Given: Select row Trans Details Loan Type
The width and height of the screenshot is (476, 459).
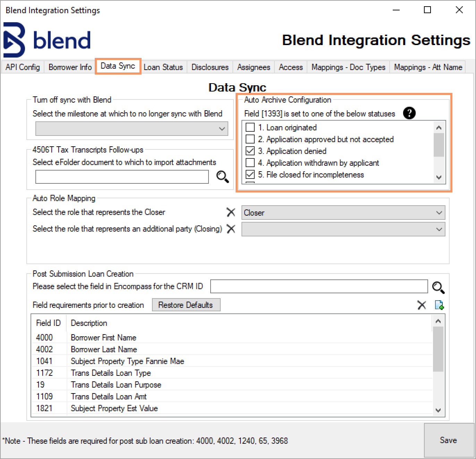Looking at the screenshot, I should click(232, 373).
